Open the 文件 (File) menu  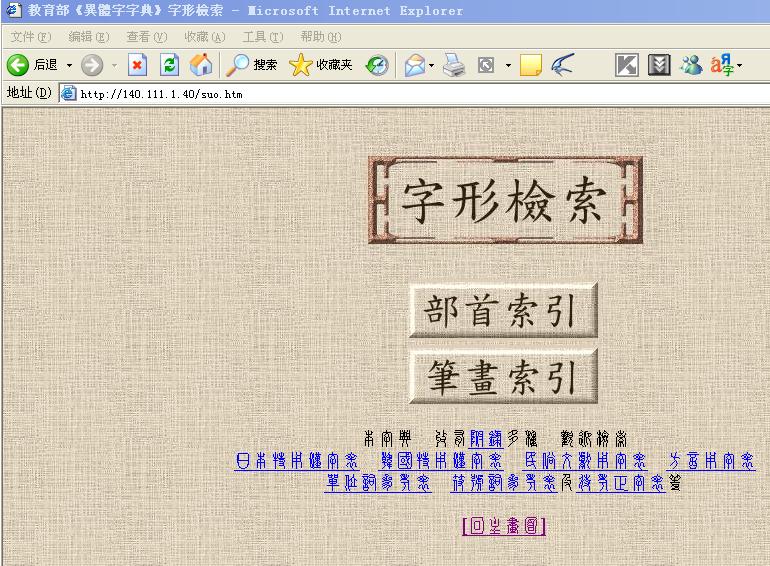click(x=30, y=37)
